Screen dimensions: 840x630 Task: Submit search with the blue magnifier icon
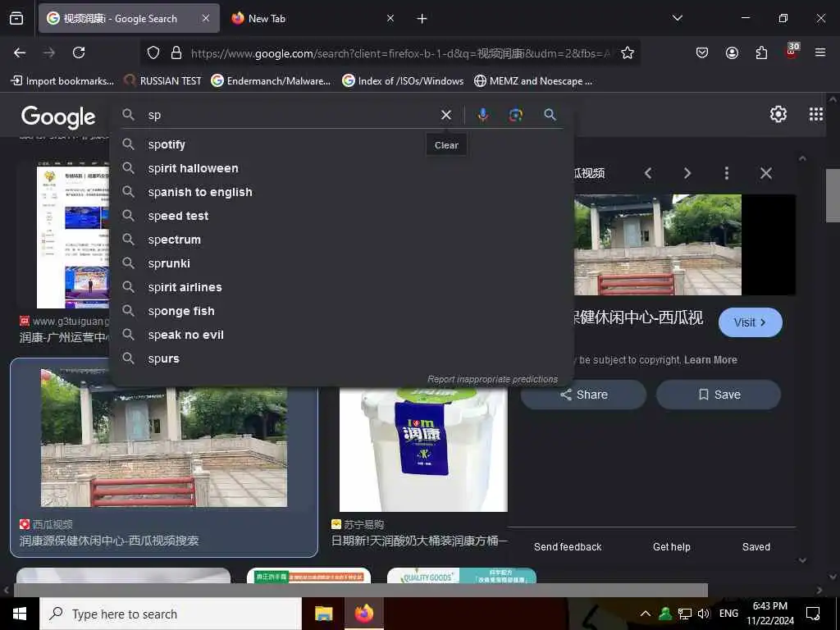tap(550, 115)
